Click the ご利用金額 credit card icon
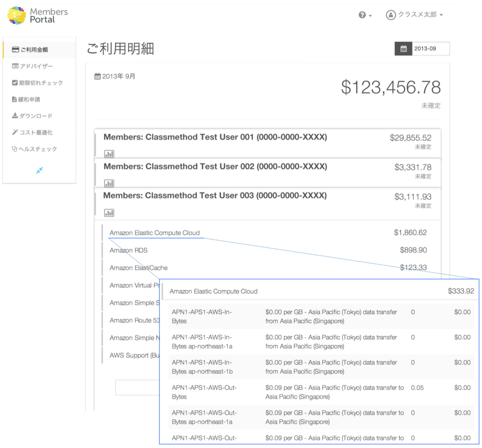 click(x=15, y=50)
